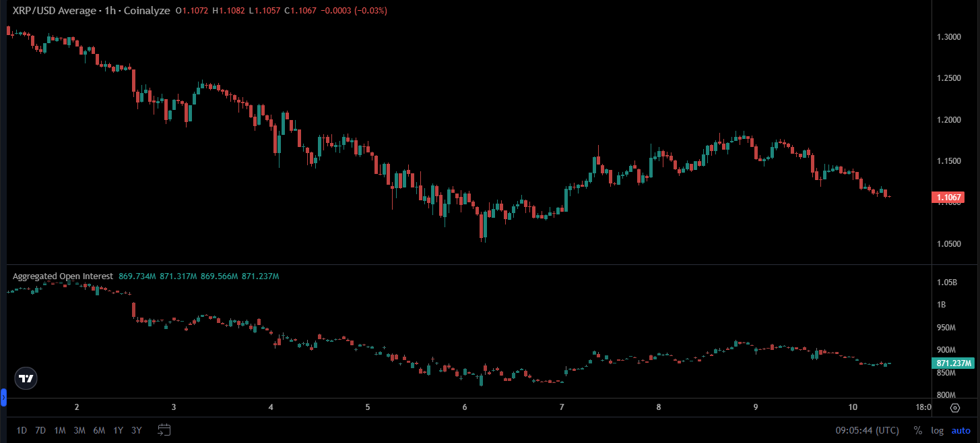The width and height of the screenshot is (980, 443).
Task: Click the 1B open interest axis label
Action: (x=941, y=305)
